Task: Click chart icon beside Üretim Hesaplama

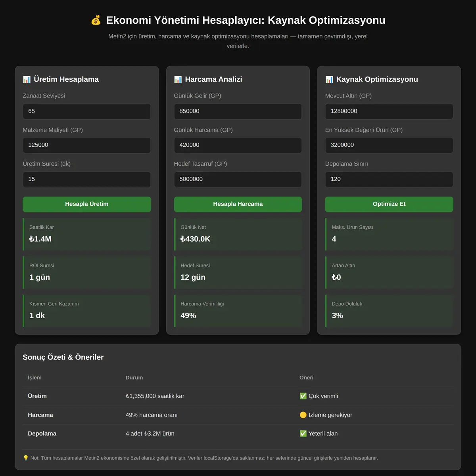Action: click(x=27, y=79)
